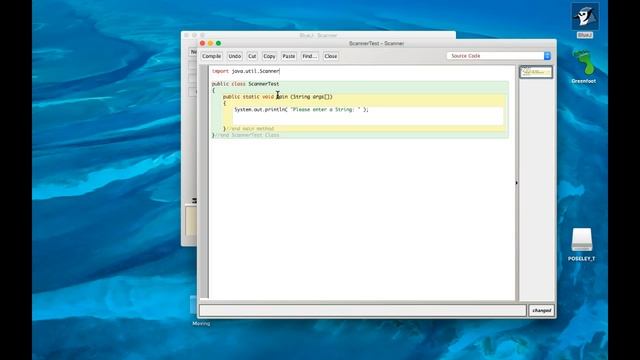Click the ScannerTest - Scanner title bar
The width and height of the screenshot is (640, 360).
point(376,43)
